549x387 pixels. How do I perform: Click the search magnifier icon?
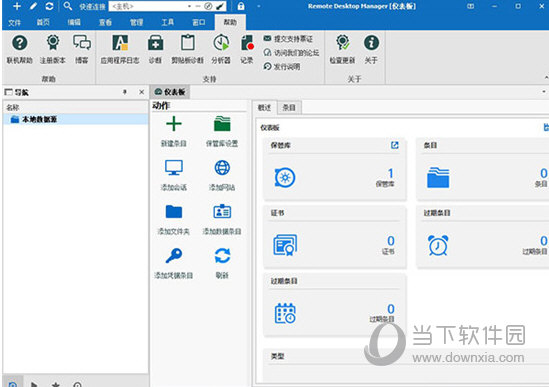(68, 6)
